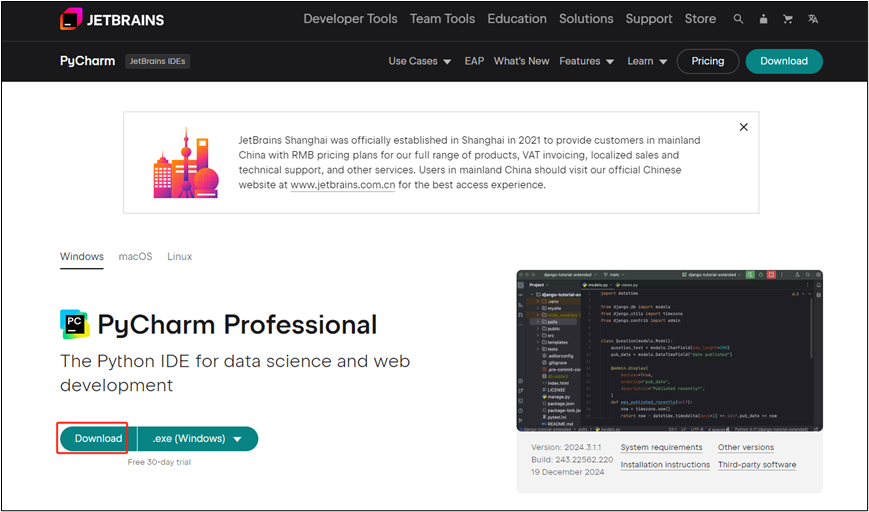Open Installation instructions link

point(665,465)
